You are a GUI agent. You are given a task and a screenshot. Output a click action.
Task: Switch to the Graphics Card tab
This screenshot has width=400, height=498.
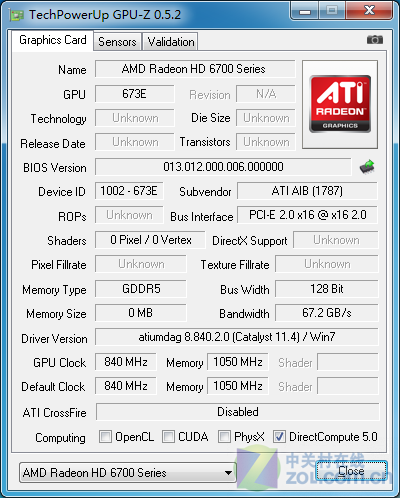click(x=53, y=40)
